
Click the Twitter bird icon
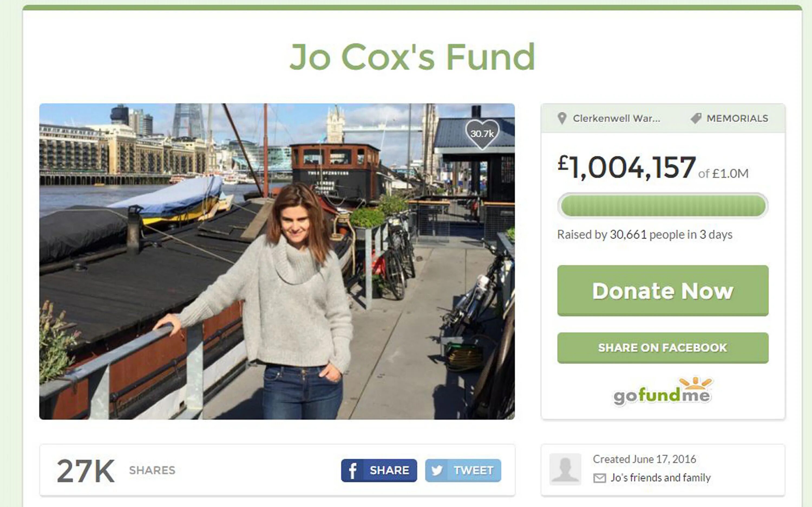[437, 470]
